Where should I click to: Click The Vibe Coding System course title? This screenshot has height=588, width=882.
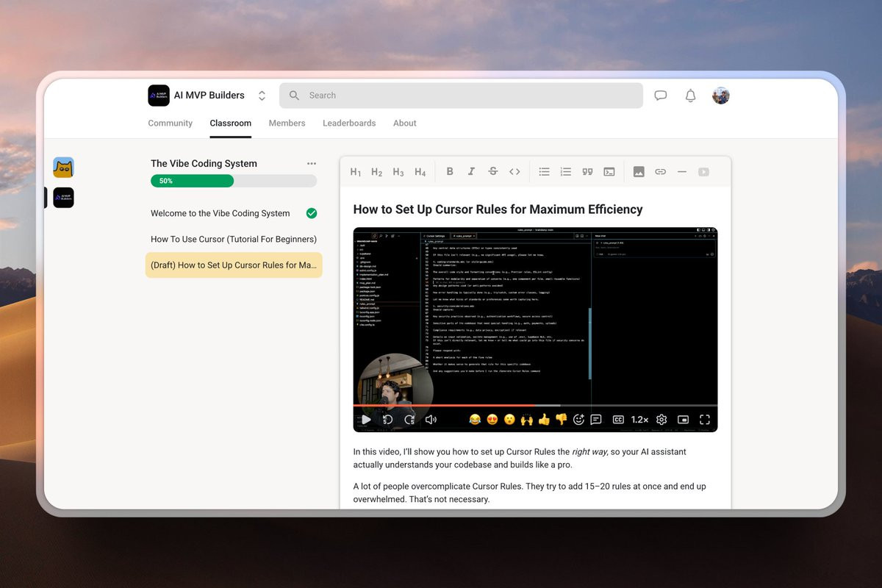(204, 164)
